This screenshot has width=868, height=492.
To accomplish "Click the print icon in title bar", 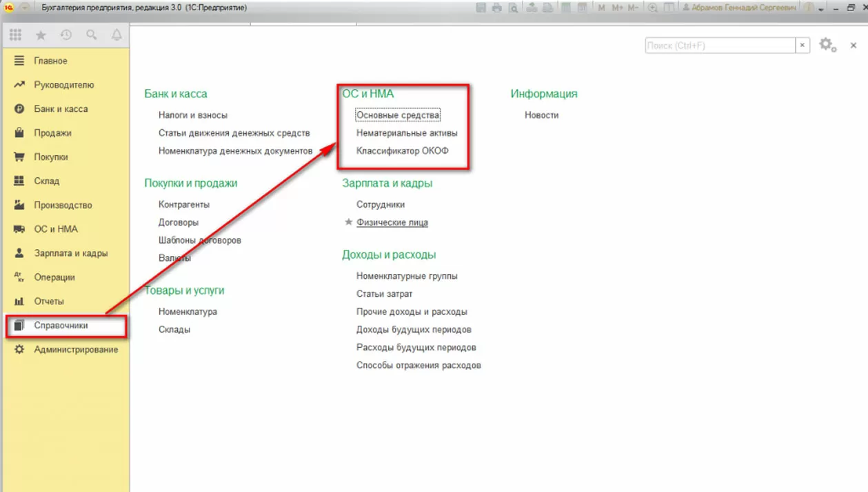I will point(497,8).
